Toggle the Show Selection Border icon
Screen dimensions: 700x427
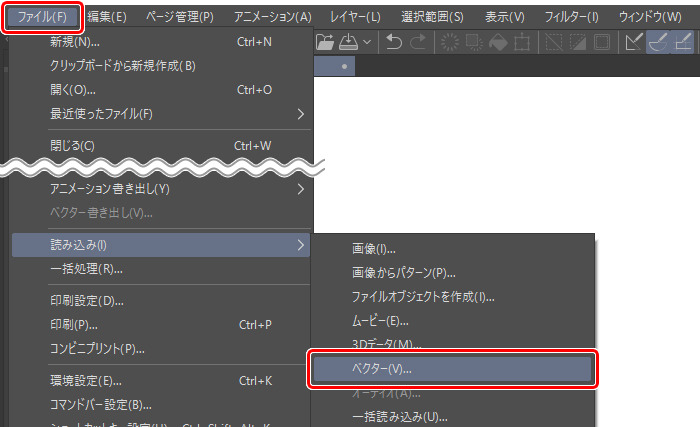click(x=602, y=42)
